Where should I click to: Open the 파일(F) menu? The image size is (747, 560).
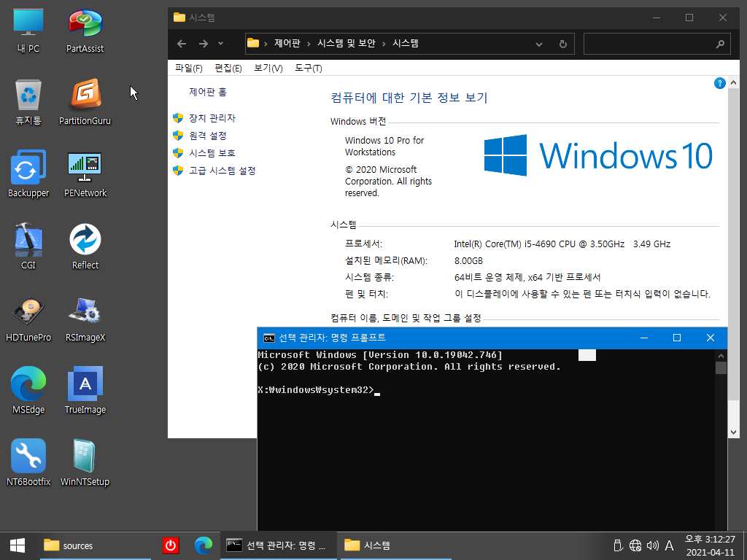coord(189,68)
